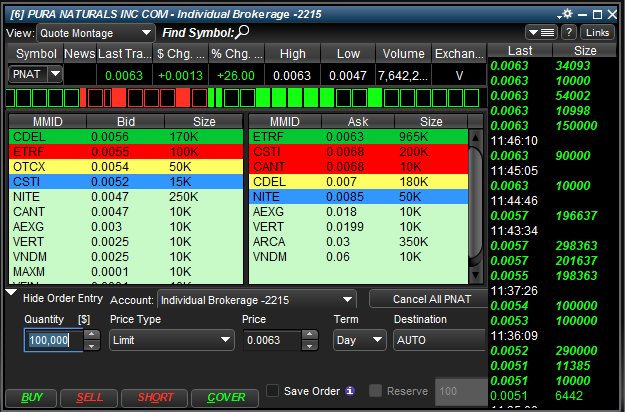Open the Term Day dropdown

[360, 340]
